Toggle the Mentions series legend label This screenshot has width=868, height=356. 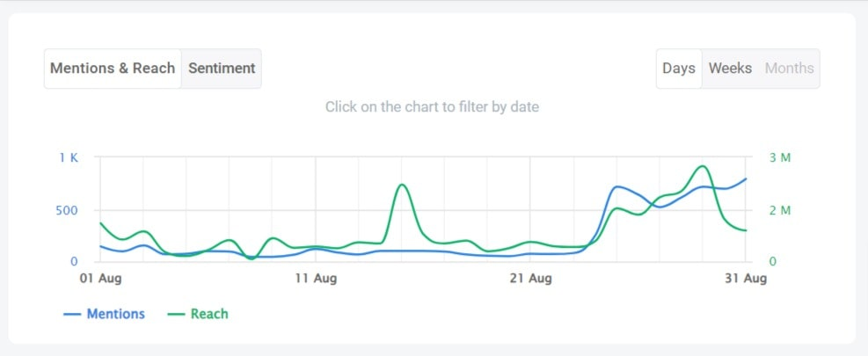pos(115,314)
